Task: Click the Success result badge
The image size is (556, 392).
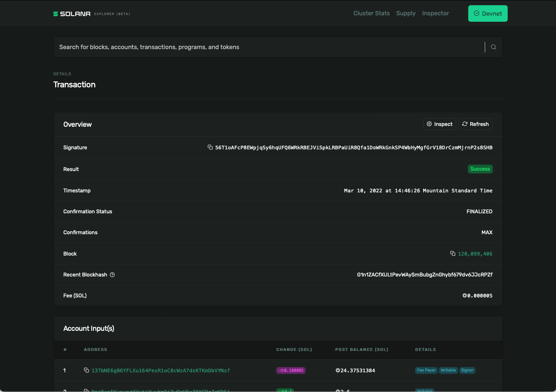Action: pyautogui.click(x=480, y=169)
